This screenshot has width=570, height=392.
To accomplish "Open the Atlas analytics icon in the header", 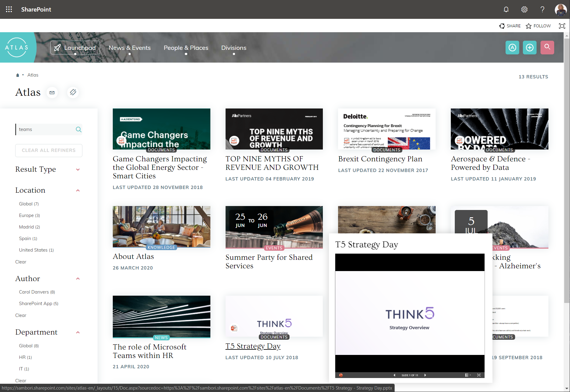I will [x=512, y=47].
